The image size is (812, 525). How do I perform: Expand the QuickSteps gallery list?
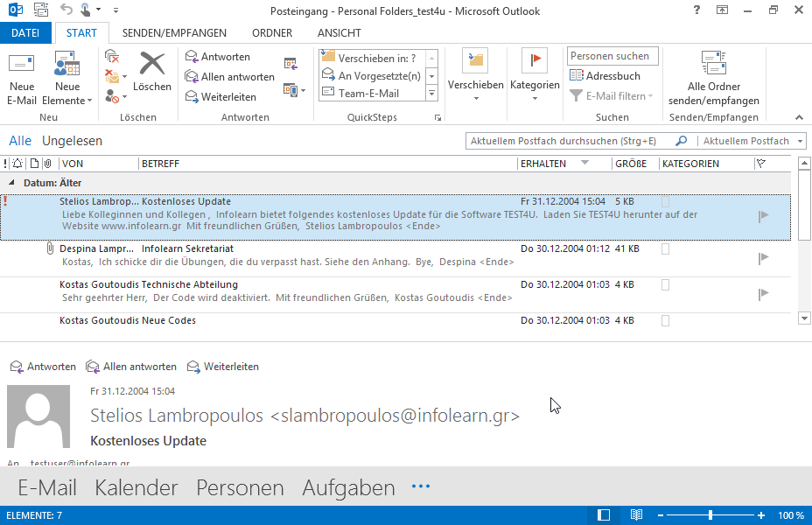432,94
